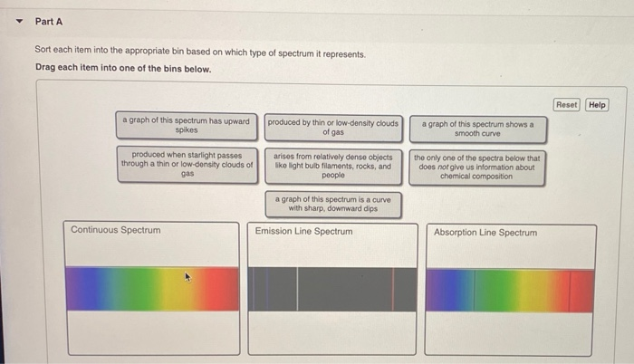Click the dark emission line spectrum image

[332, 289]
